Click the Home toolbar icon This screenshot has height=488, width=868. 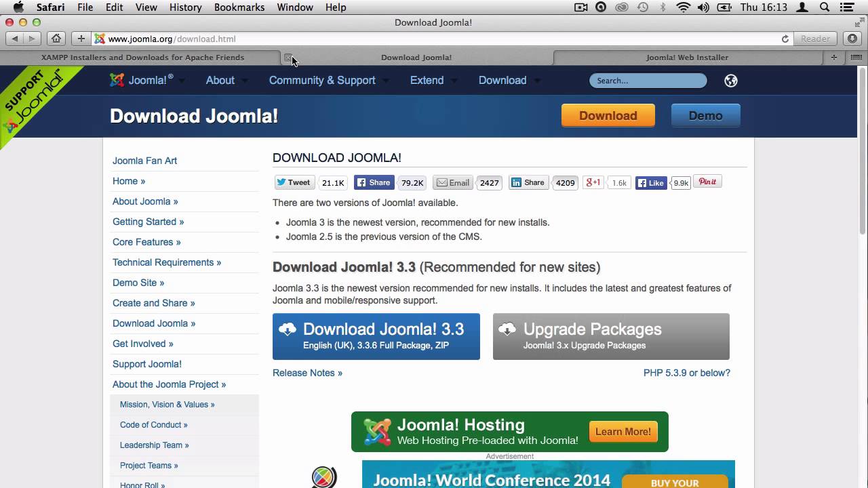tap(56, 39)
